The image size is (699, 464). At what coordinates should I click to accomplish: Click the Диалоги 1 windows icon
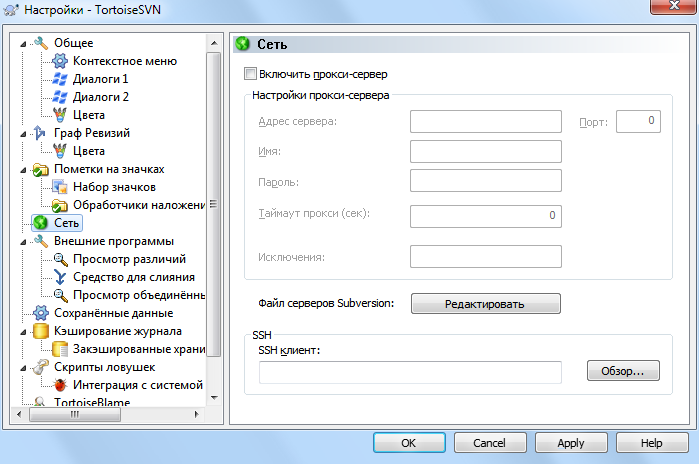[60, 79]
